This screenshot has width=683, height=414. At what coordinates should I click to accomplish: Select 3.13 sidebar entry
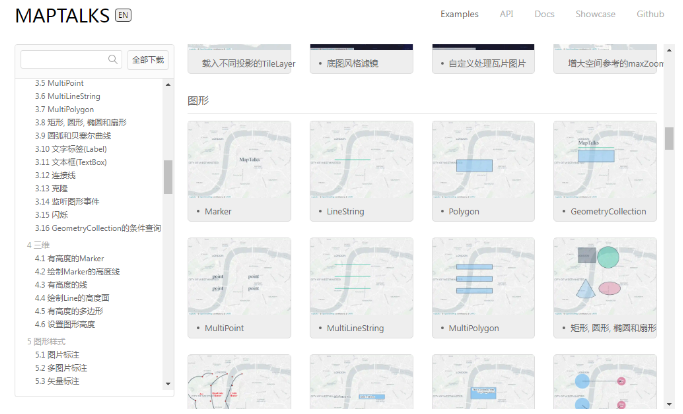[x=51, y=188]
